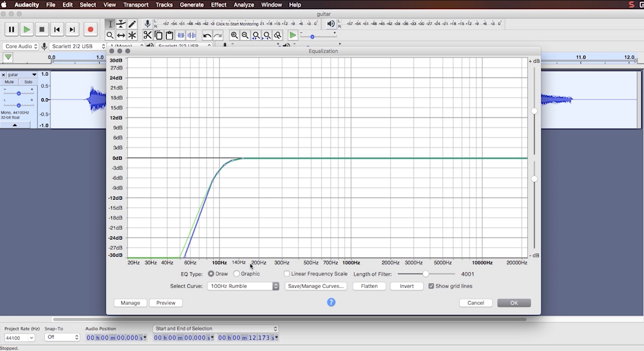Click the Flatten button

369,286
